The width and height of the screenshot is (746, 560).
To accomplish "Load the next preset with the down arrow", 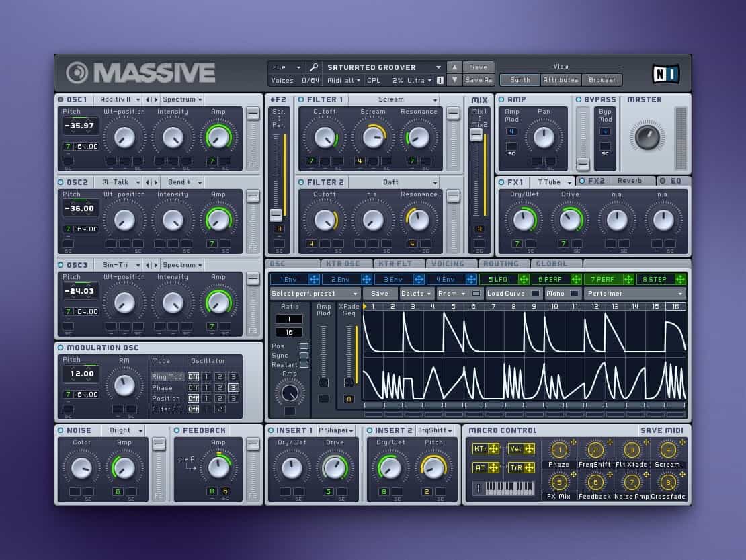I will click(x=454, y=80).
